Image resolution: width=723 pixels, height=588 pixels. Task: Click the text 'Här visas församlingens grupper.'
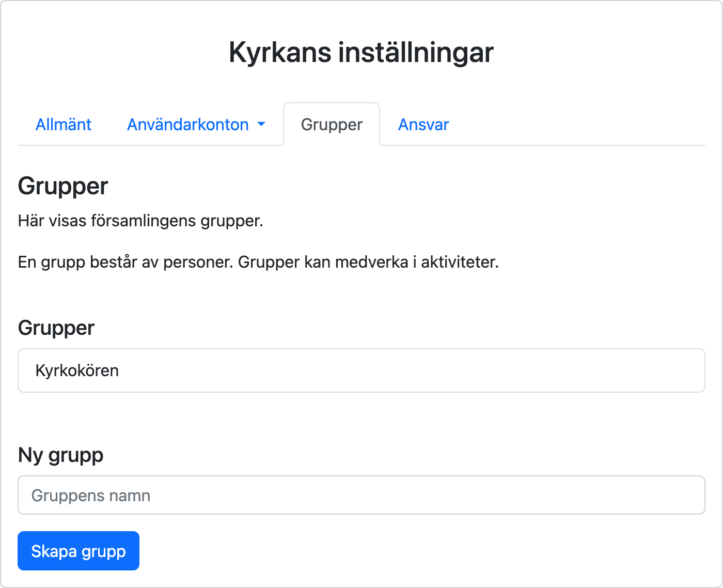click(x=140, y=221)
